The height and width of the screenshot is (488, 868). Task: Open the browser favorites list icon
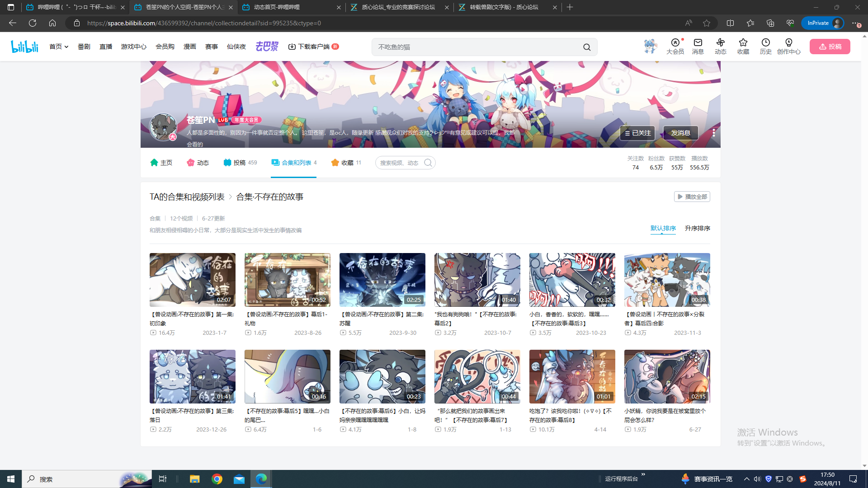click(x=750, y=23)
